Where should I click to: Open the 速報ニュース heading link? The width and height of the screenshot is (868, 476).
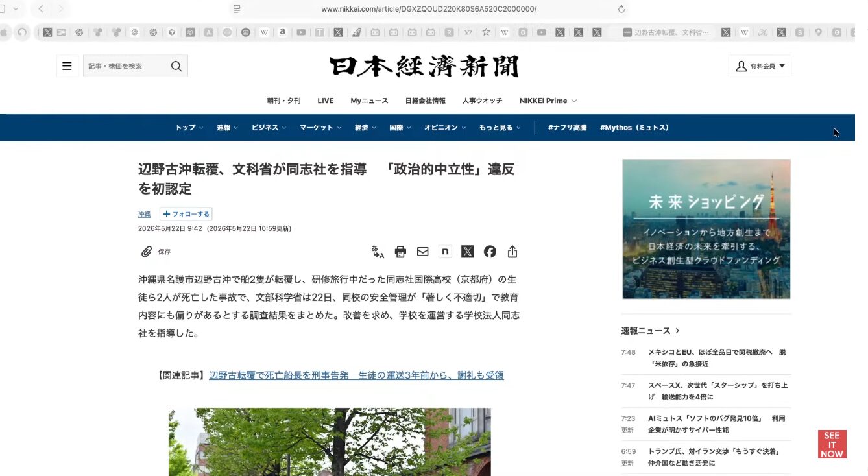coord(650,331)
